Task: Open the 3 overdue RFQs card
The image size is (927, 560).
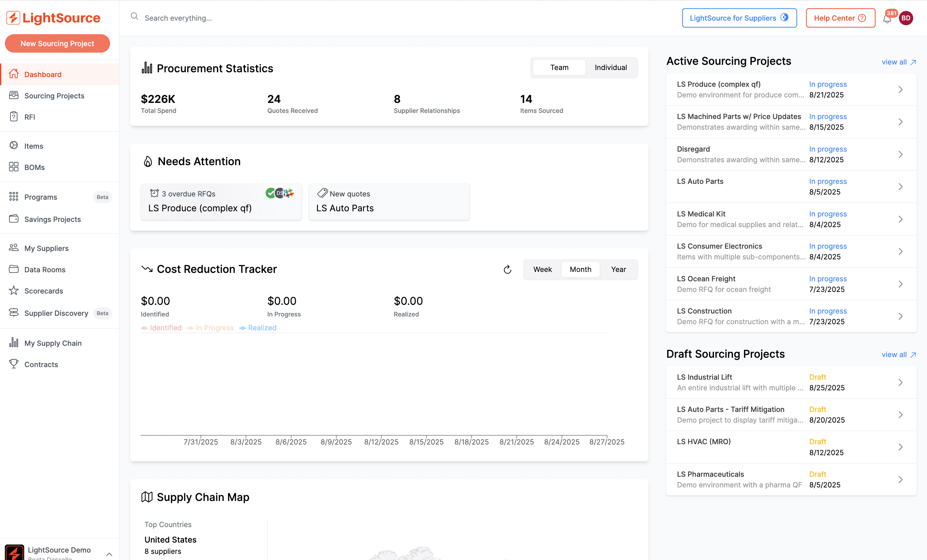Action: [x=221, y=202]
